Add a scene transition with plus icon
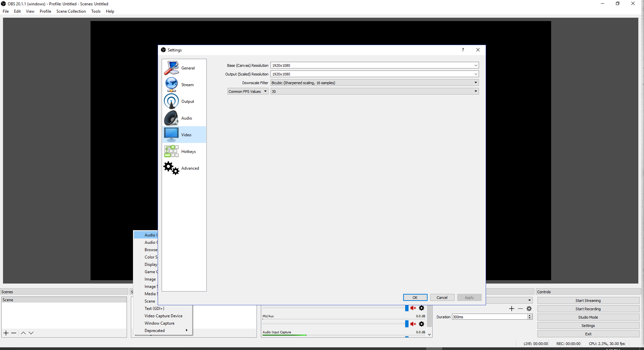This screenshot has height=350, width=644. [x=511, y=309]
